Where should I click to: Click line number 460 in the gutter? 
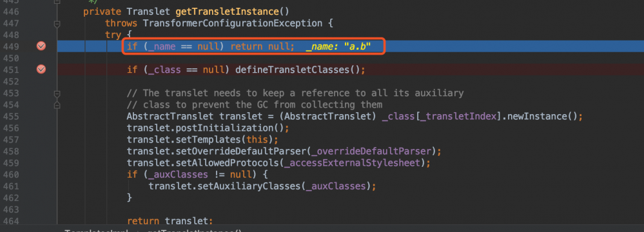coord(10,175)
